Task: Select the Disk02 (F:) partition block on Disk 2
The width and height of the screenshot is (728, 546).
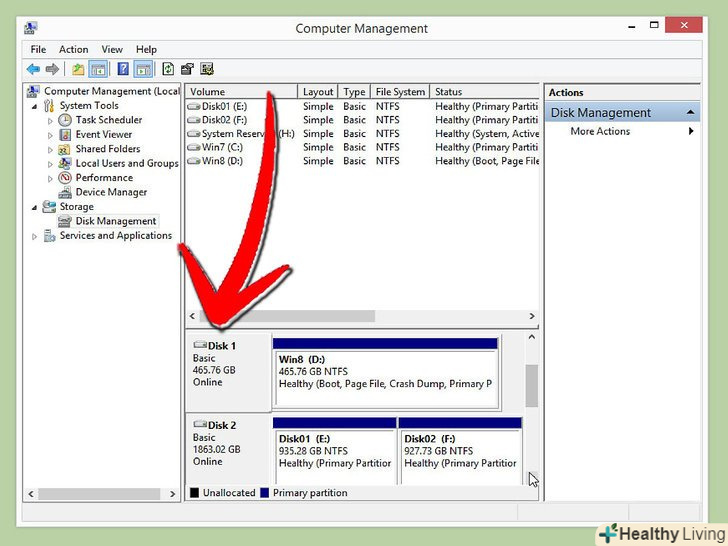Action: pyautogui.click(x=461, y=451)
